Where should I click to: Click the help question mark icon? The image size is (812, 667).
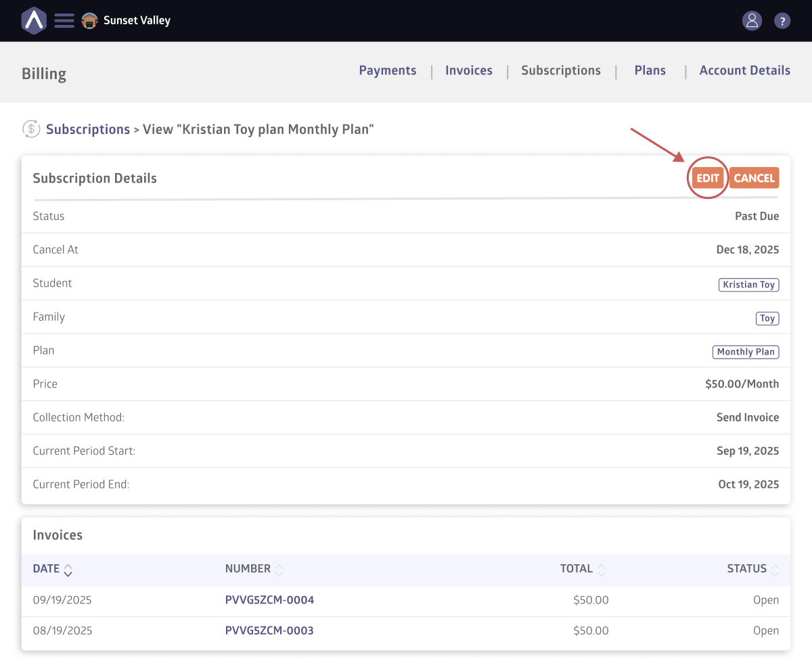pyautogui.click(x=782, y=21)
